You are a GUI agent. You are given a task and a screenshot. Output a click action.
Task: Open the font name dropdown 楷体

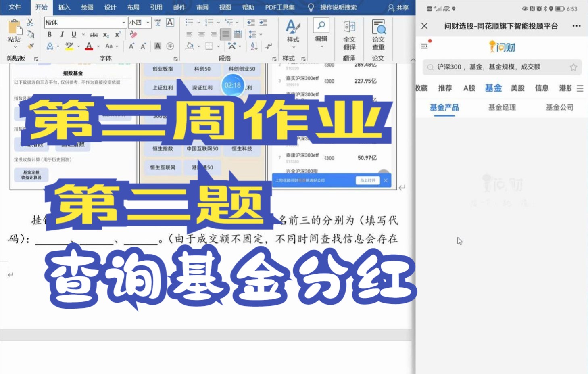click(123, 23)
